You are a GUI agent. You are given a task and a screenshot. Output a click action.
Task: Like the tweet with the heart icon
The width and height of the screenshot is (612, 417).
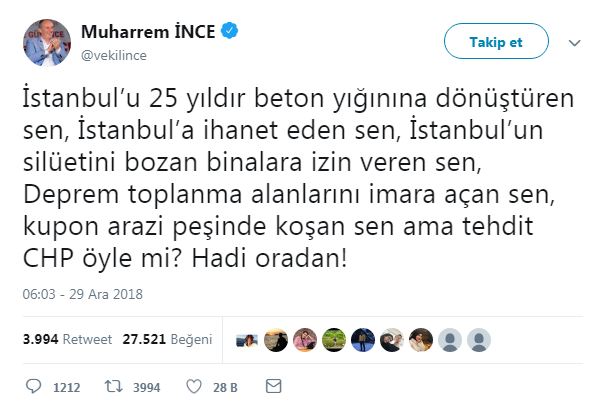(194, 386)
